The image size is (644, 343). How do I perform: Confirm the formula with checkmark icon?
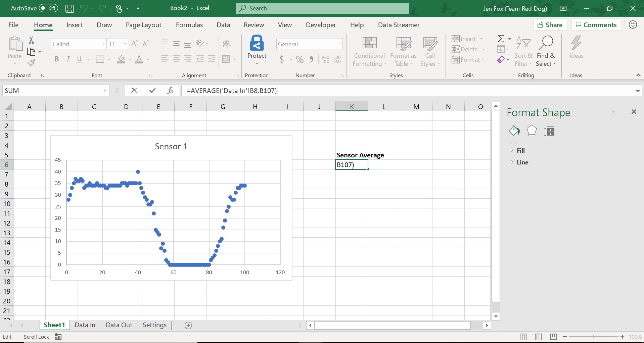point(152,90)
